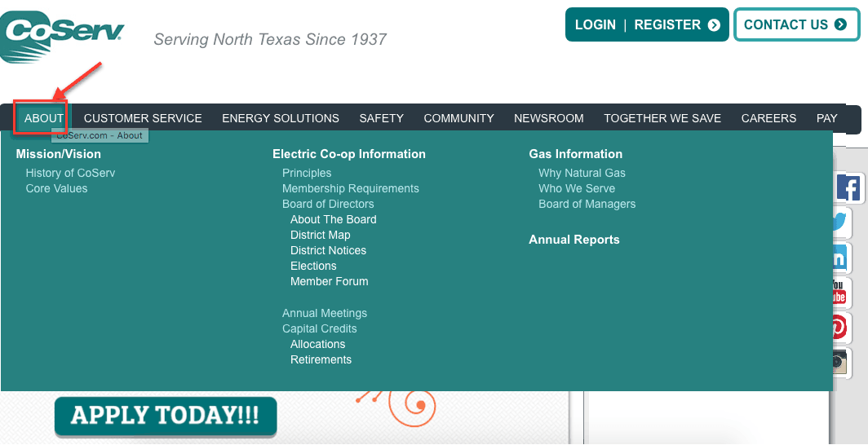Open the CAREERS menu item
The height and width of the screenshot is (445, 868).
click(769, 118)
